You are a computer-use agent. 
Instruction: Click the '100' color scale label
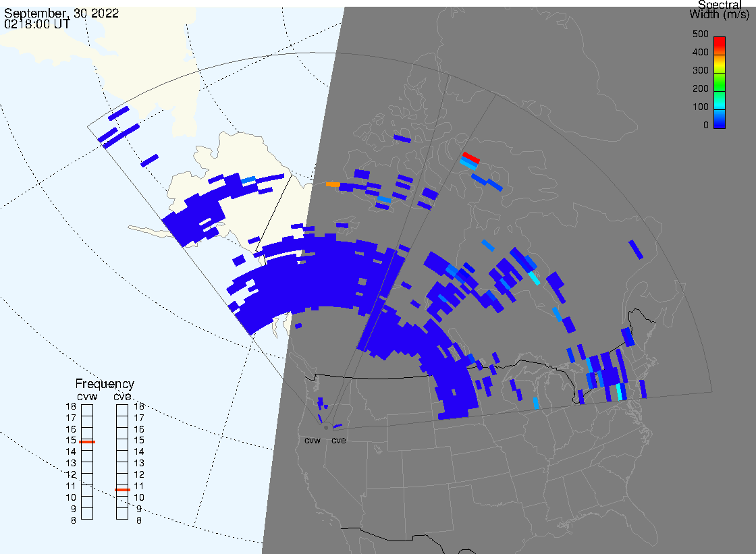701,107
